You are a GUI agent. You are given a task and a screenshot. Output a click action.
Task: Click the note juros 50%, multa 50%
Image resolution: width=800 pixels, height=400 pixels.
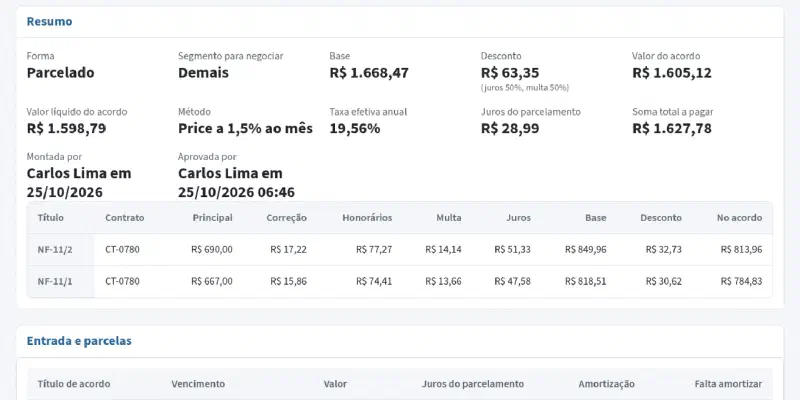tap(524, 88)
